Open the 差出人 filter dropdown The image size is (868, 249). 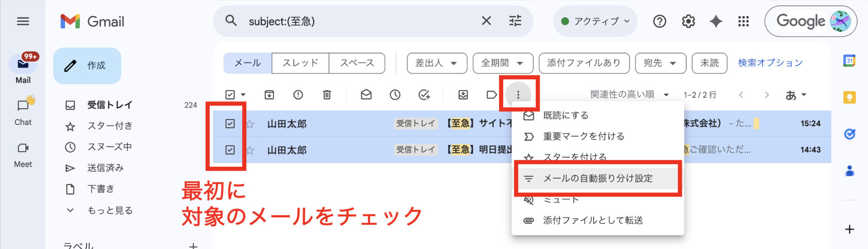[436, 63]
